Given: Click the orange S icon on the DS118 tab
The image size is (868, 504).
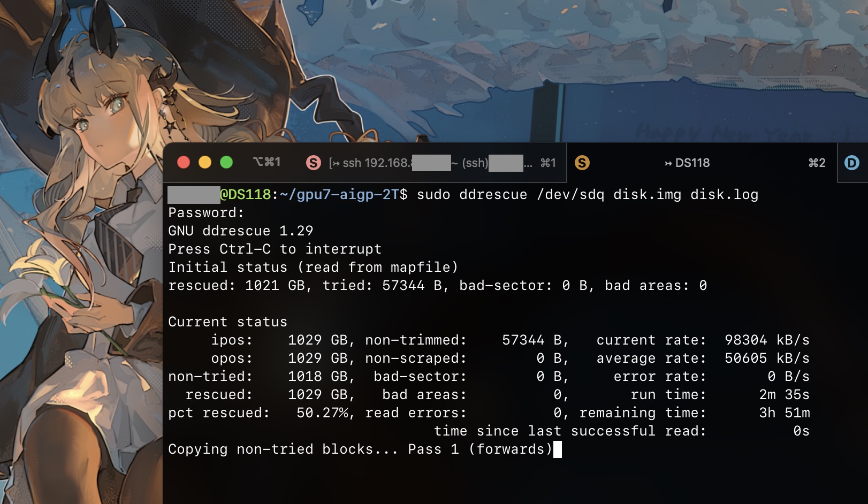Looking at the screenshot, I should click(582, 163).
